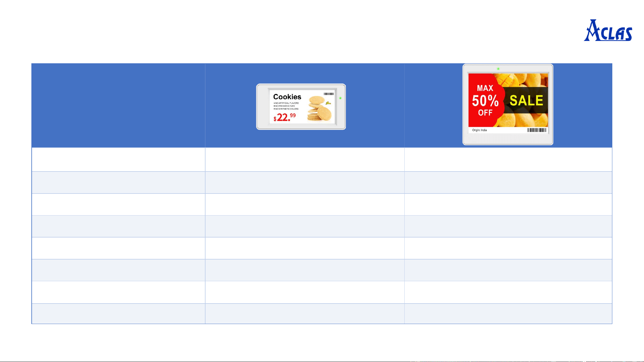Click the "50%" discount text
This screenshot has width=644, height=362.
point(485,101)
